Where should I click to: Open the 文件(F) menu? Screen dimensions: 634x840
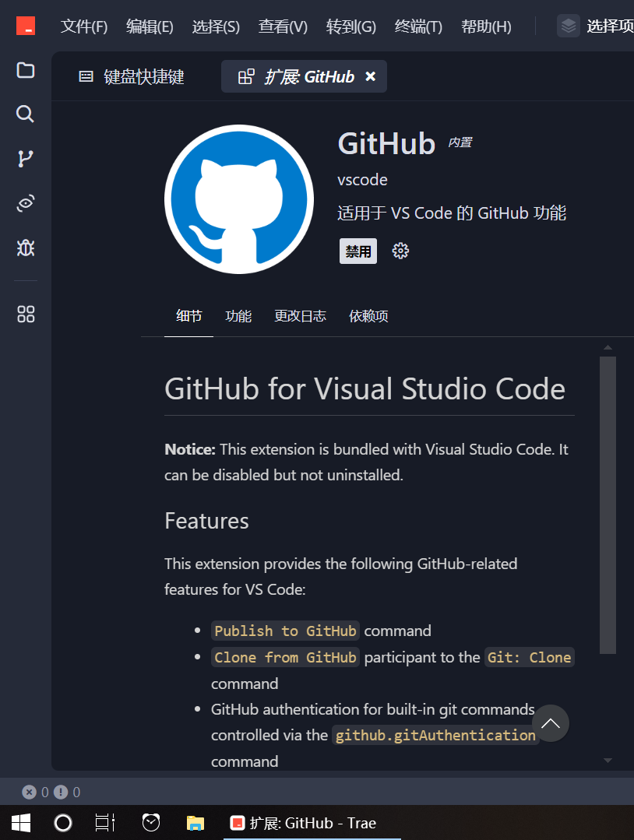point(84,26)
